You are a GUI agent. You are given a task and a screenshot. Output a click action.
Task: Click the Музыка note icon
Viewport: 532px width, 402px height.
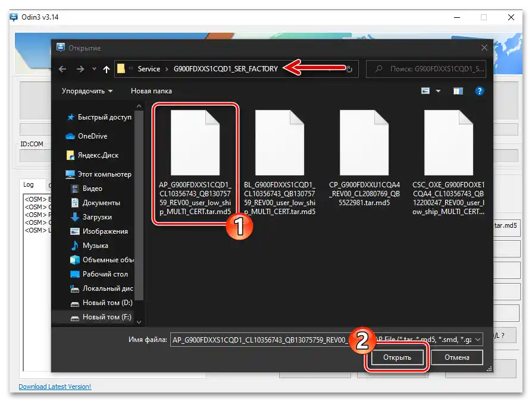(x=74, y=246)
